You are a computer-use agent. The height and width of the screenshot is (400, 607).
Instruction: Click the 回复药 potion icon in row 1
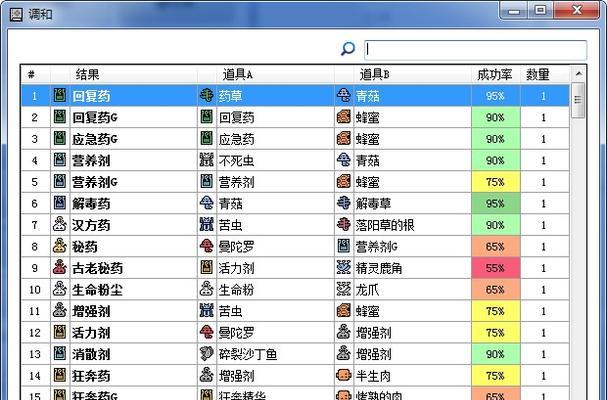[60, 95]
